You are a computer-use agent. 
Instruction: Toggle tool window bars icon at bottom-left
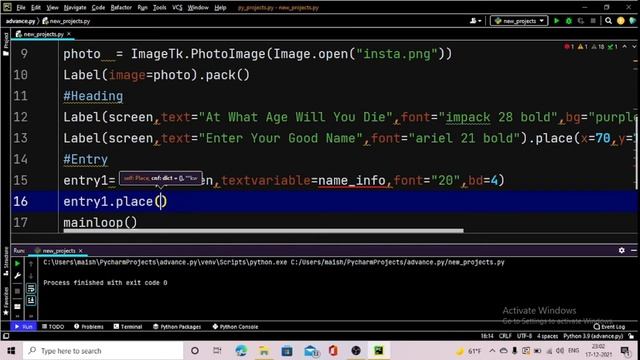[5, 336]
